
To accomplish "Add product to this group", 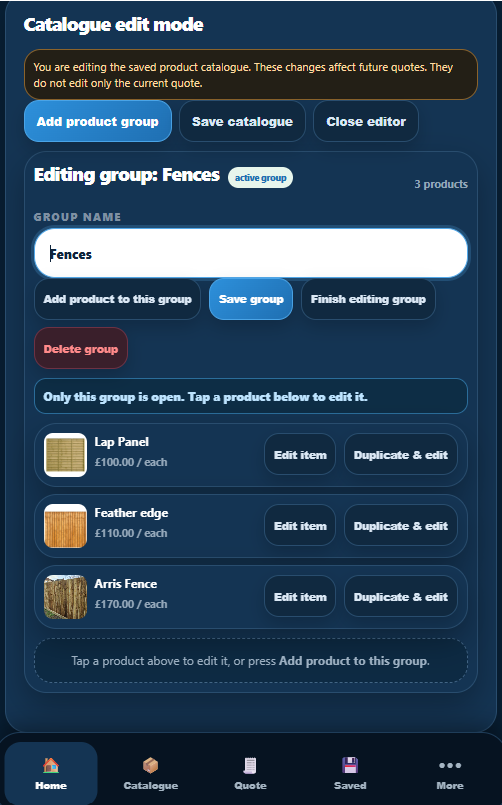I will pos(117,299).
